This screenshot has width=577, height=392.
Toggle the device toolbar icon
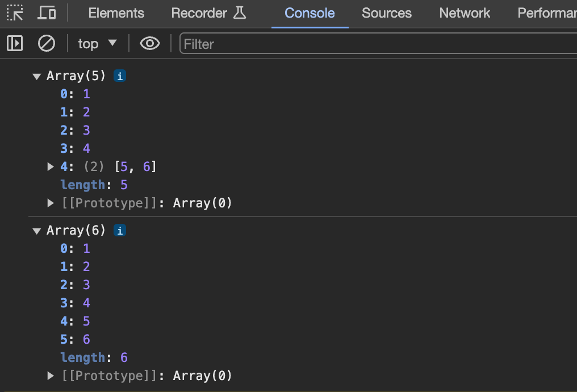tap(47, 12)
